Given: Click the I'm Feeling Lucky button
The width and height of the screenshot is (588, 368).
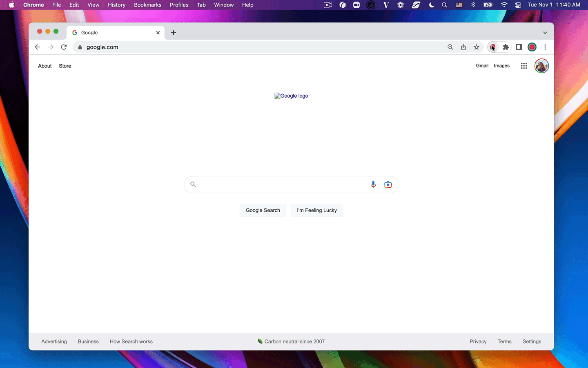Looking at the screenshot, I should tap(317, 210).
